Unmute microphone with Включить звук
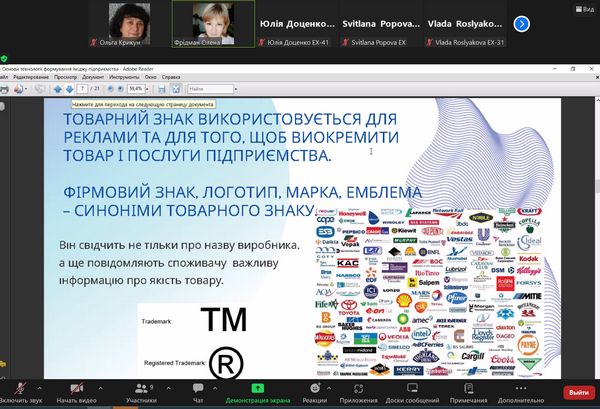The height and width of the screenshot is (409, 600). (x=20, y=391)
